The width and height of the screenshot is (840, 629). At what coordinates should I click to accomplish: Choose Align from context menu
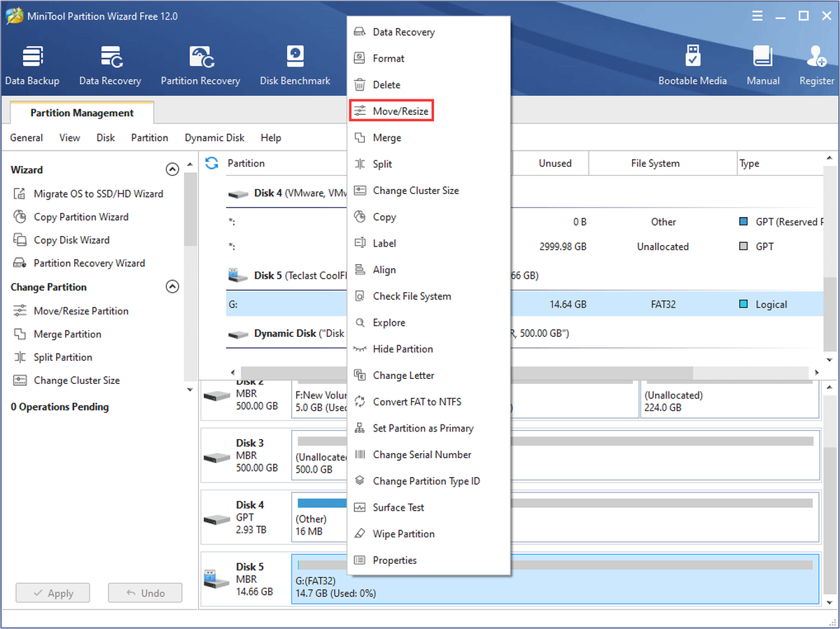click(429, 270)
